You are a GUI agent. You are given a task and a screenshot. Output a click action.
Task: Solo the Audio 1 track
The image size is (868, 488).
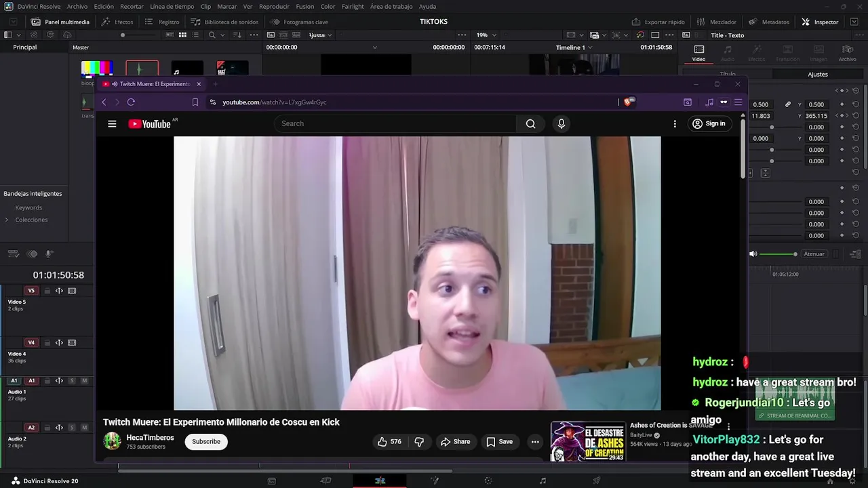coord(72,381)
